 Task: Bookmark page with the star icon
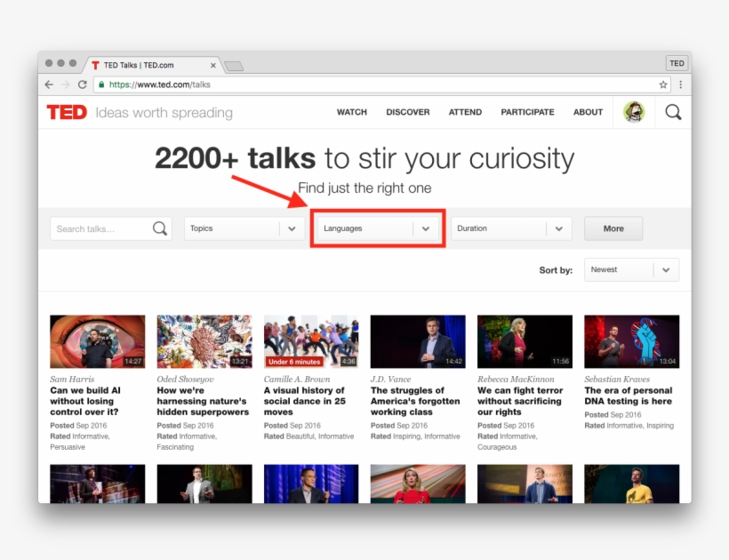tap(663, 84)
